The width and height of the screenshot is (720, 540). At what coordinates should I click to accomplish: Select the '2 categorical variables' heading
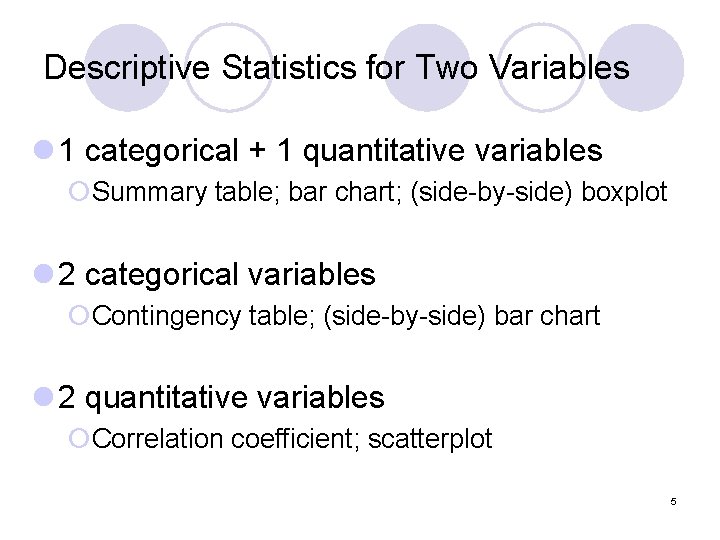click(217, 274)
